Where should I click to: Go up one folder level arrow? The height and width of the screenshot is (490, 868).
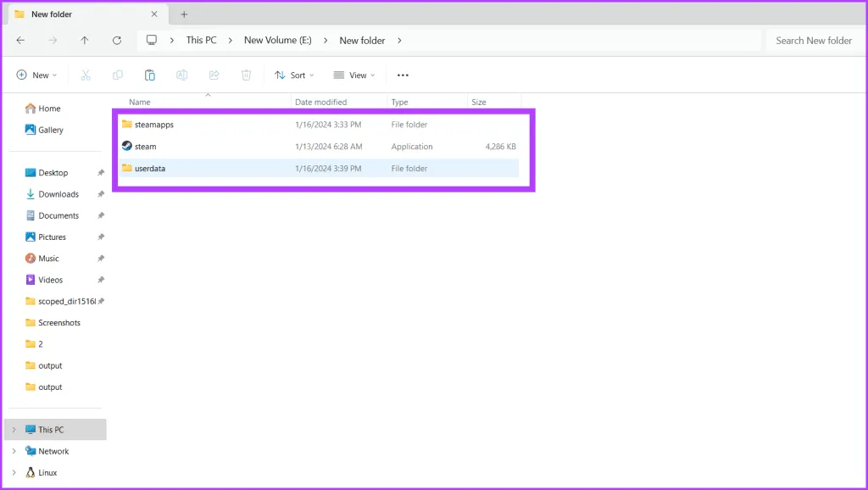[85, 40]
